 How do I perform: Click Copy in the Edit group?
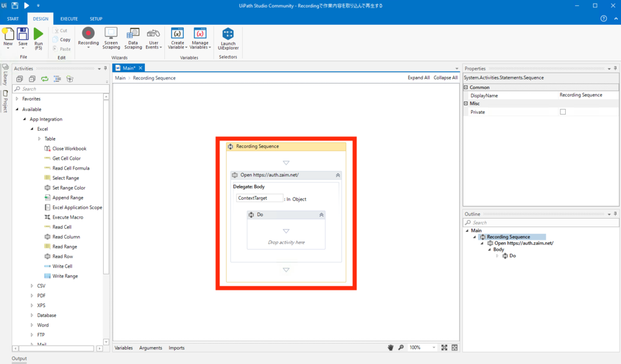coord(62,39)
